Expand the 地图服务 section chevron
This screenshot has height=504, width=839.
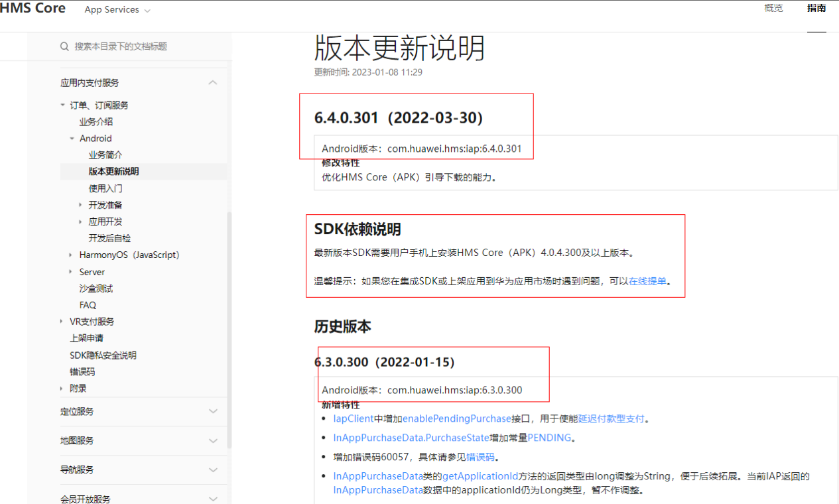pos(213,441)
